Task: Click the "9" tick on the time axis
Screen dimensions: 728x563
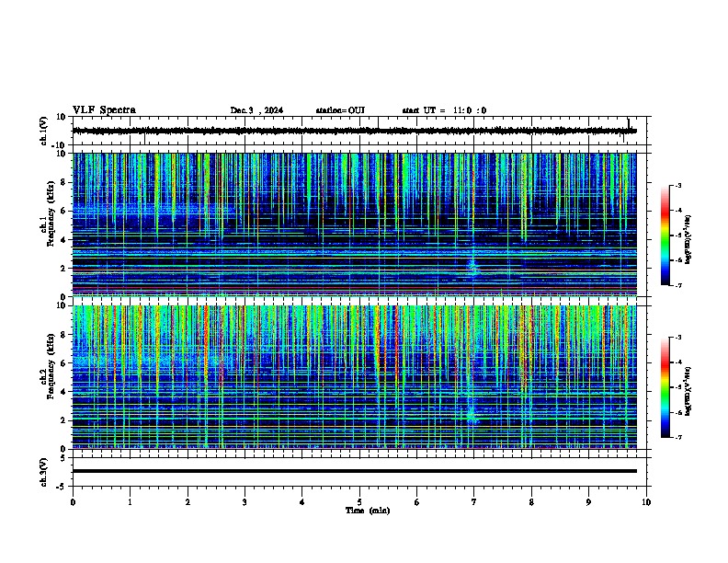Action: pos(588,502)
